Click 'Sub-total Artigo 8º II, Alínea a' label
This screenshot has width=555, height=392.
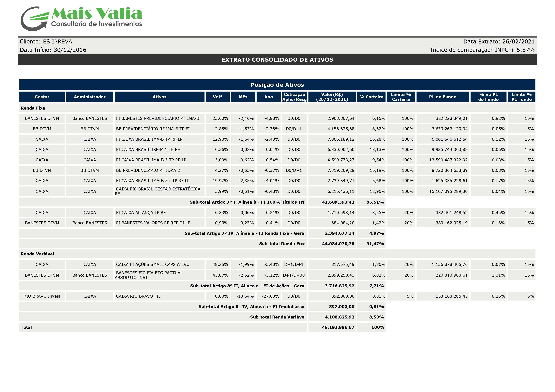pos(248,286)
